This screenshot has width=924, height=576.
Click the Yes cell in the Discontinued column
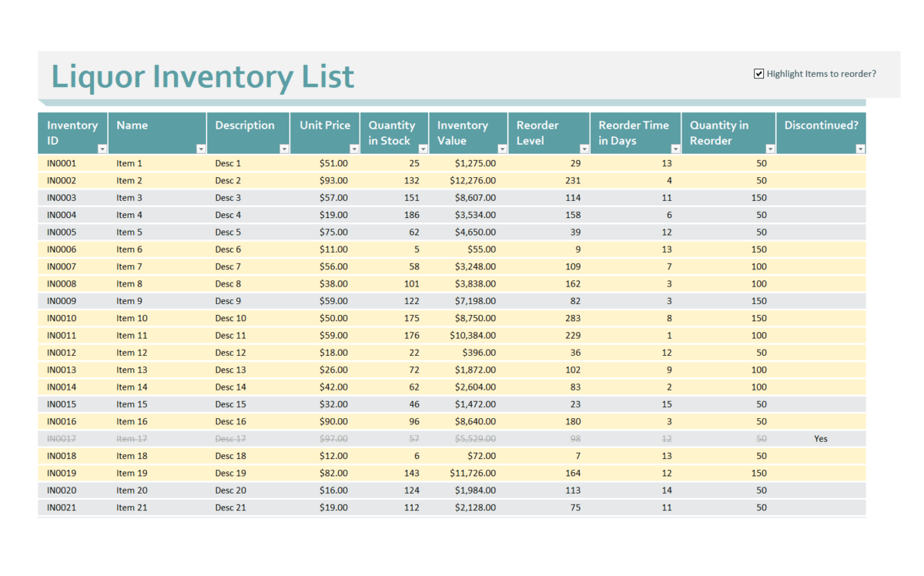coord(820,438)
